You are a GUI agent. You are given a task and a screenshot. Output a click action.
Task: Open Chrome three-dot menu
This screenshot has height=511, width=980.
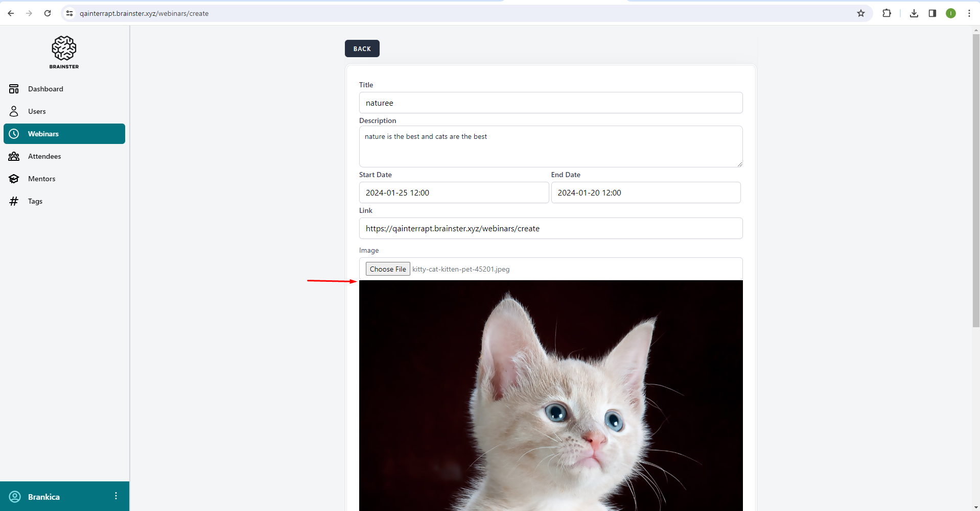[969, 13]
